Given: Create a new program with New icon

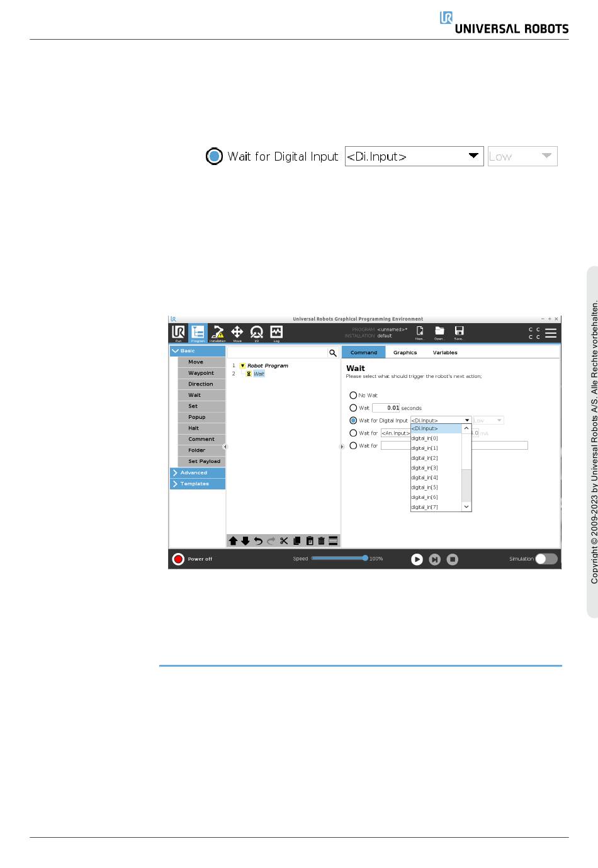Looking at the screenshot, I should 420,332.
